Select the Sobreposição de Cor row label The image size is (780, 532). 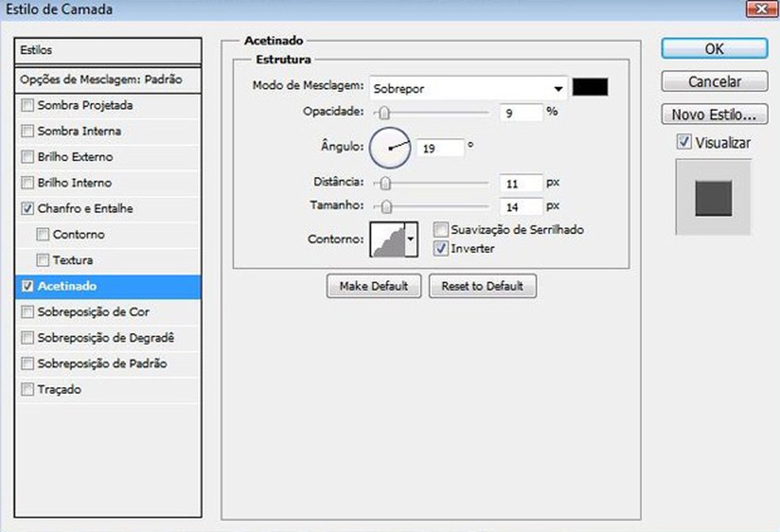coord(94,312)
